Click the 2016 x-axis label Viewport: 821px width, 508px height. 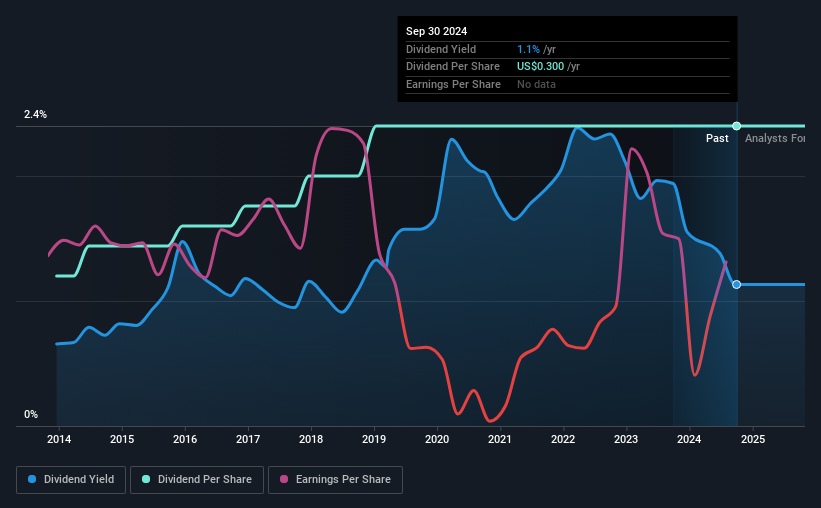click(x=185, y=439)
